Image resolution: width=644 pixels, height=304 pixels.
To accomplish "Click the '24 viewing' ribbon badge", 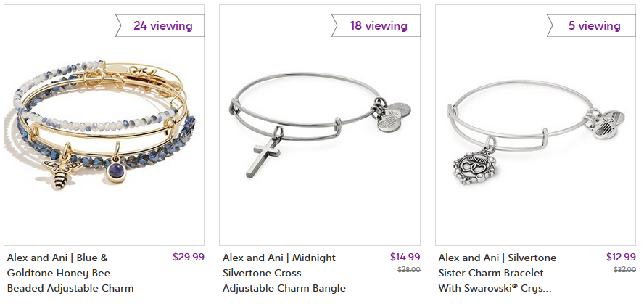I will pos(160,25).
